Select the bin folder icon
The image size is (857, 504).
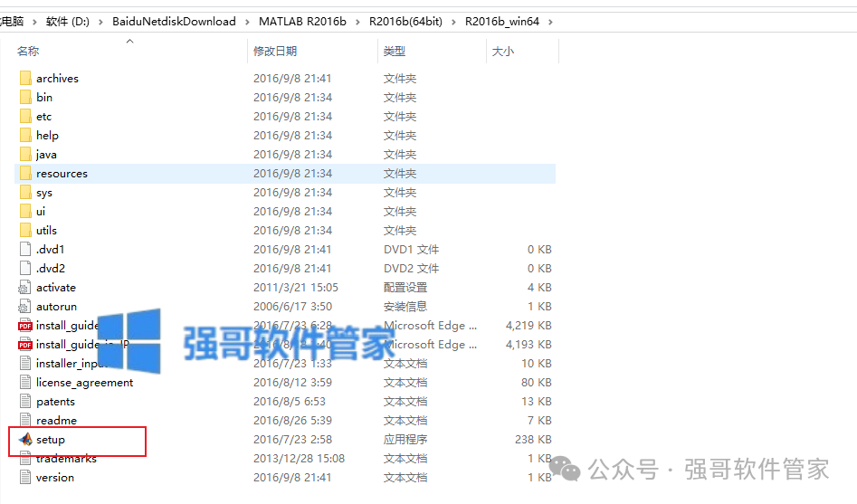point(25,98)
